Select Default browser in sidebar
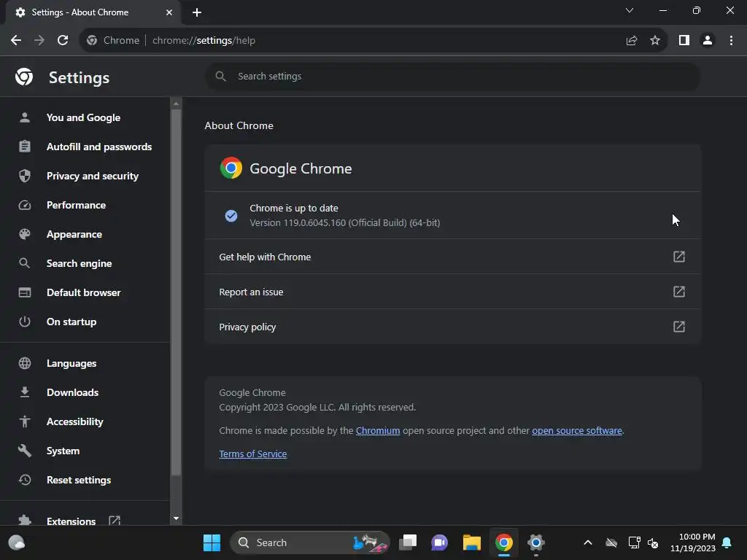This screenshot has width=747, height=560. click(85, 292)
